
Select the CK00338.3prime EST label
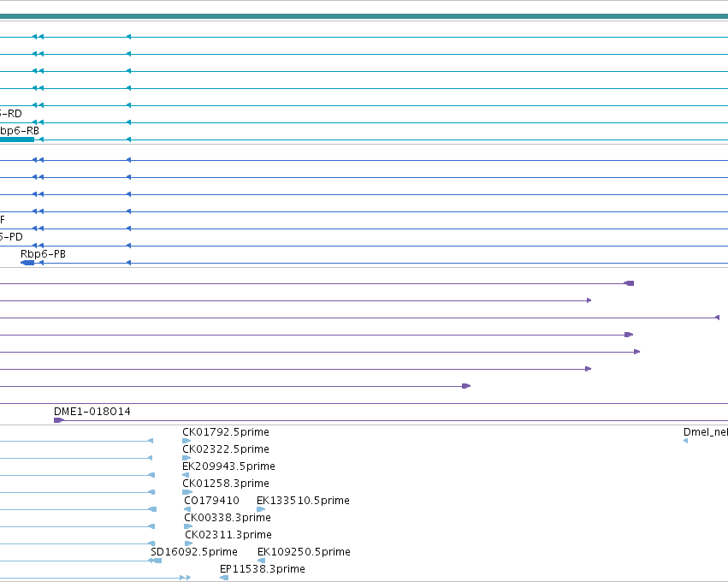(x=228, y=518)
